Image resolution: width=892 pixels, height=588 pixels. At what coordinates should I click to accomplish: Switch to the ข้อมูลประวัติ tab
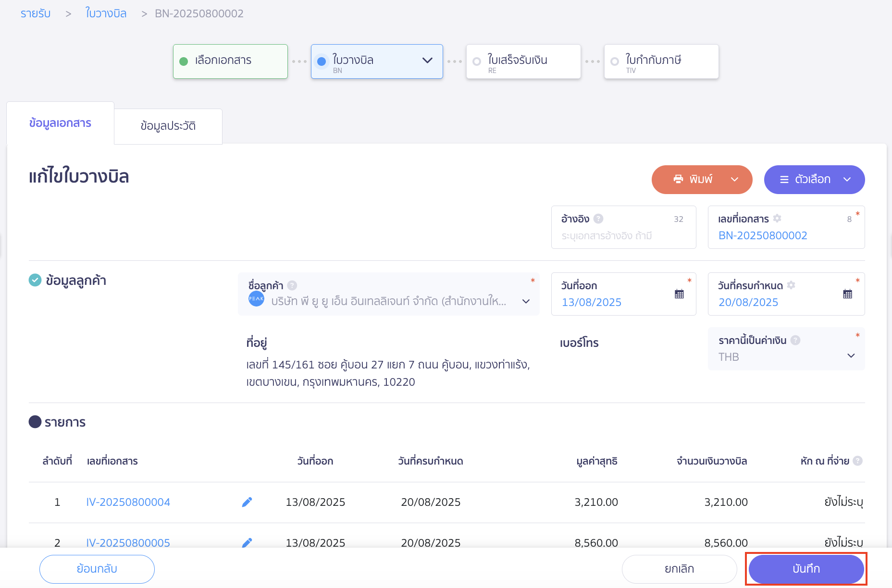tap(168, 126)
